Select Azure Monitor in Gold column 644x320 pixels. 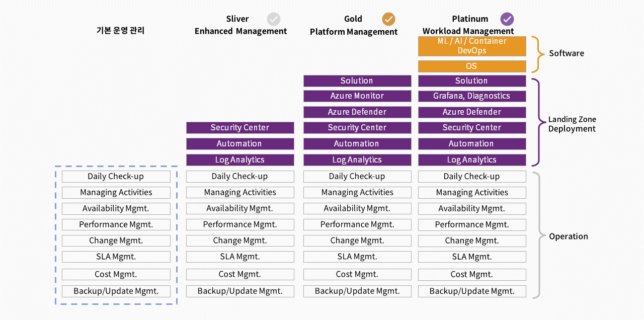click(x=357, y=96)
